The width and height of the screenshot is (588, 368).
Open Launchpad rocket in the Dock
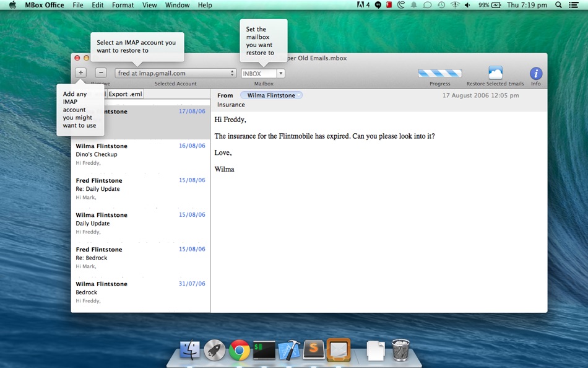coord(215,350)
